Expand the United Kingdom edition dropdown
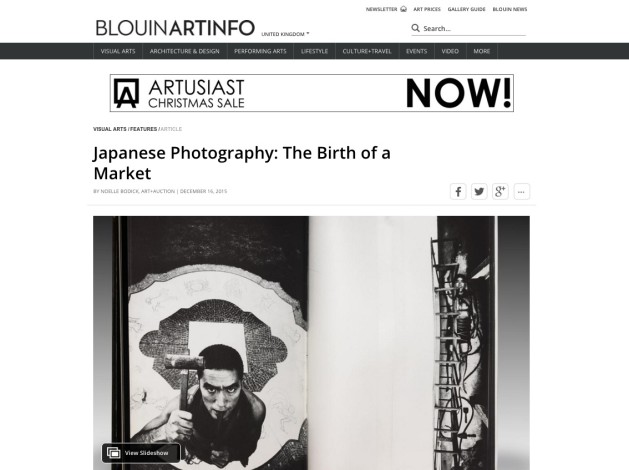Screen dimensions: 629x470 [x=285, y=34]
